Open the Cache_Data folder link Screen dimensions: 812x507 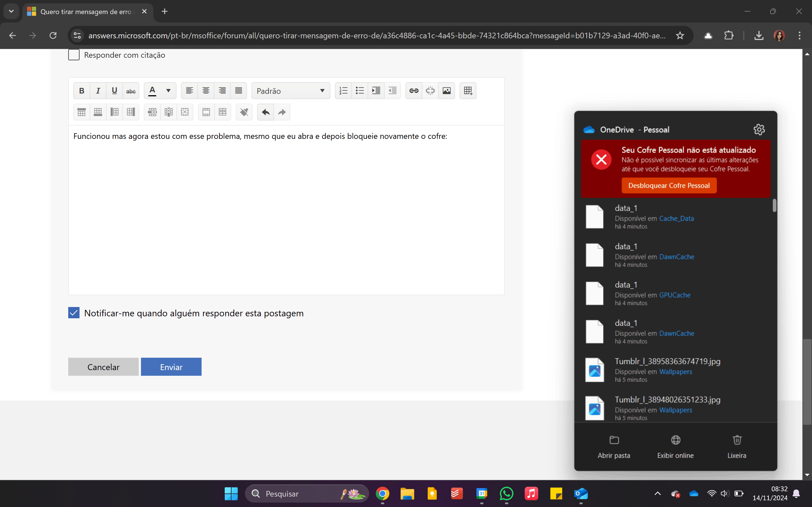coord(676,218)
